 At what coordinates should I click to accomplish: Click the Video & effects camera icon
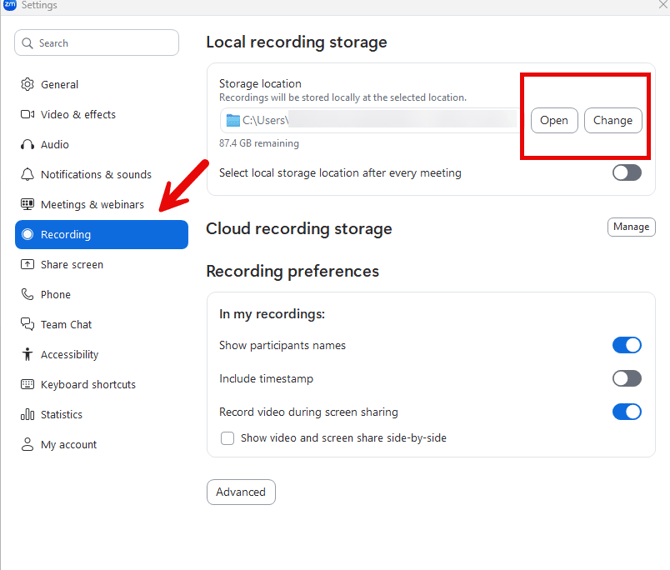pos(28,115)
